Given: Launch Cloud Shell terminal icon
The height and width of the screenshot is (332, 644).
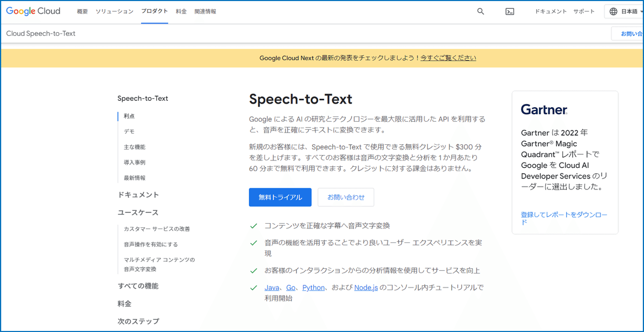Looking at the screenshot, I should point(510,11).
